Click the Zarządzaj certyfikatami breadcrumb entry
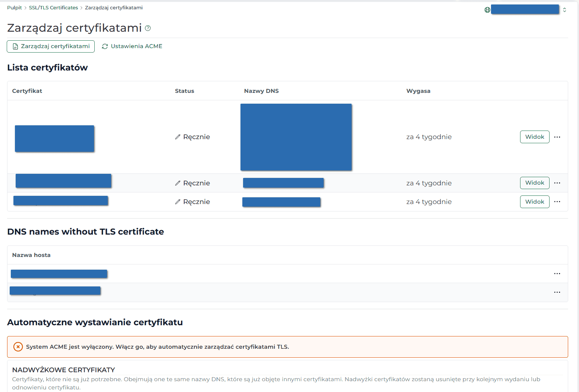579x392 pixels. [114, 7]
